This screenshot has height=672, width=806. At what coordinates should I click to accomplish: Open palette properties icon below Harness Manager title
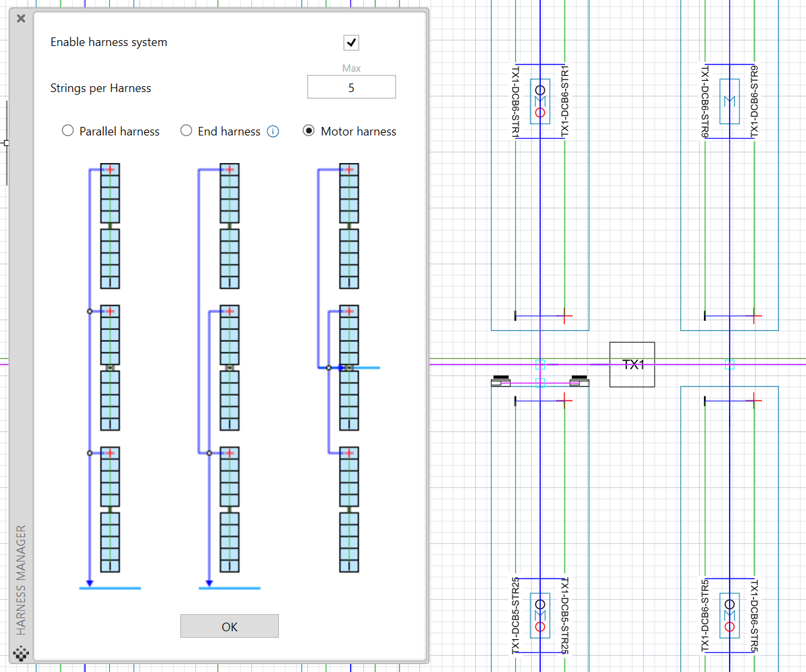[21, 654]
